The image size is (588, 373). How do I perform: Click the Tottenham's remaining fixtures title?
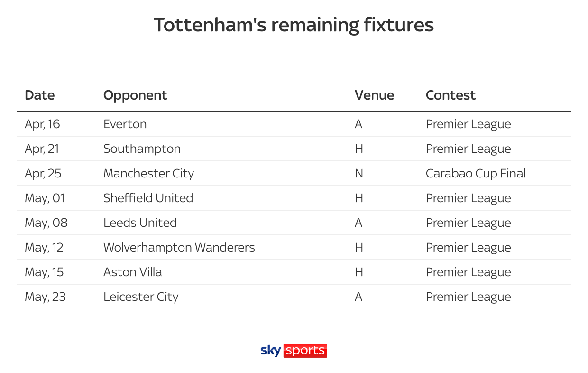point(294,25)
